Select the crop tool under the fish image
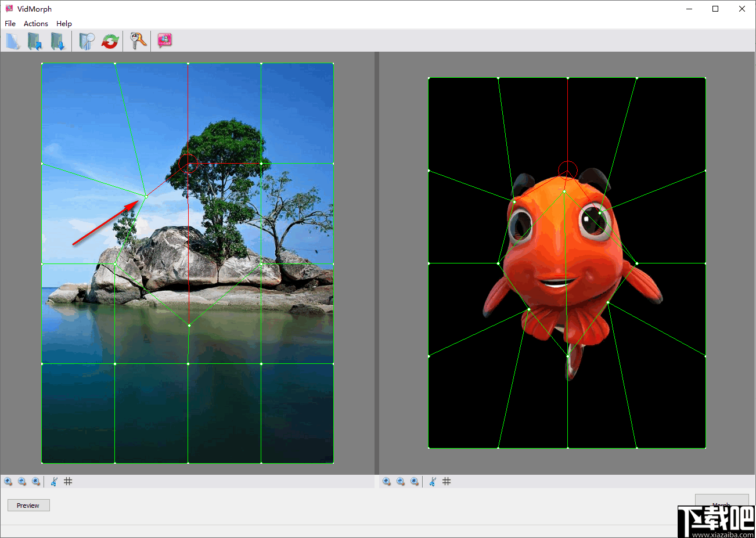 432,481
